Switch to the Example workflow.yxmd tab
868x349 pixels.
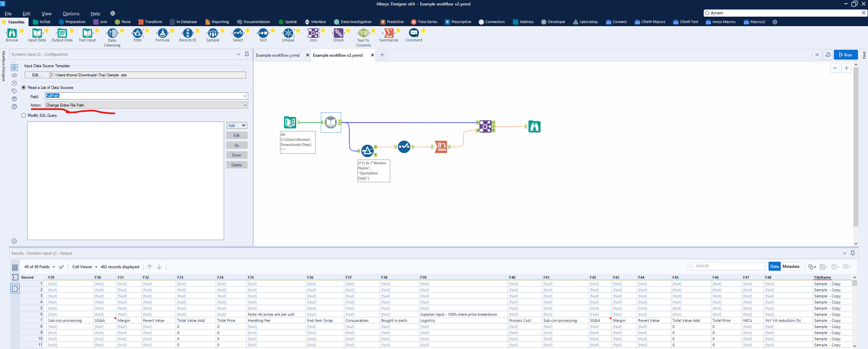pyautogui.click(x=278, y=55)
